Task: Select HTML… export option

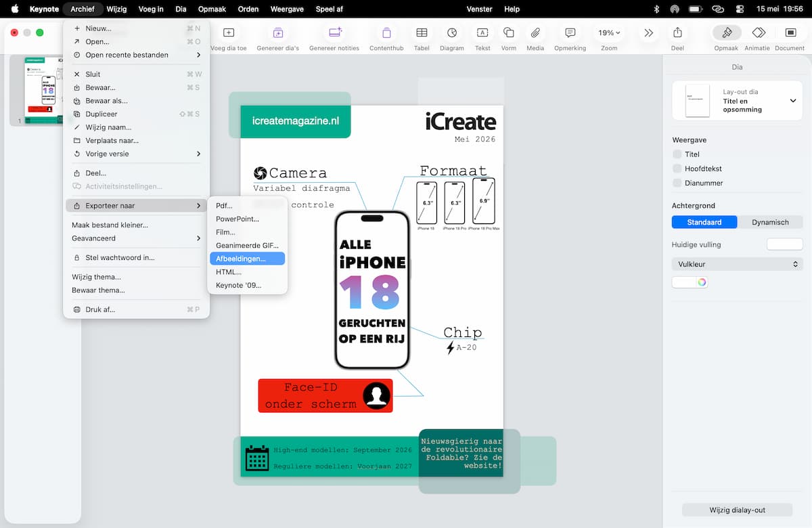Action: (247, 271)
